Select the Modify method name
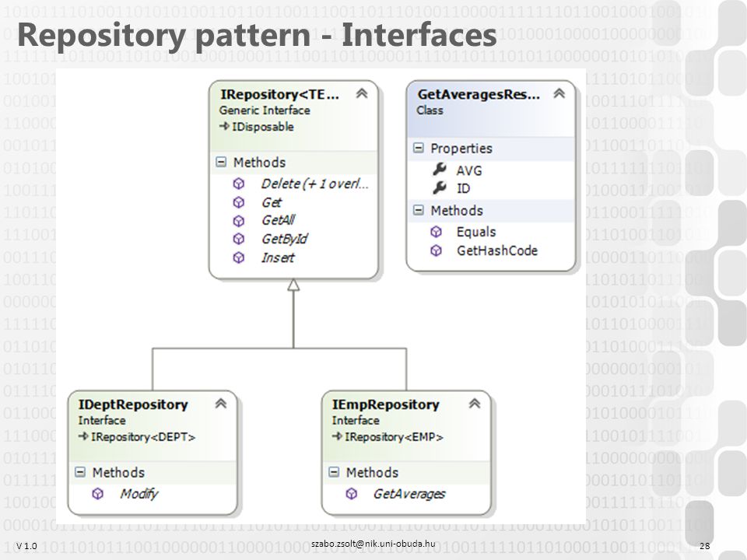Screen dimensions: 747x560 (139, 494)
